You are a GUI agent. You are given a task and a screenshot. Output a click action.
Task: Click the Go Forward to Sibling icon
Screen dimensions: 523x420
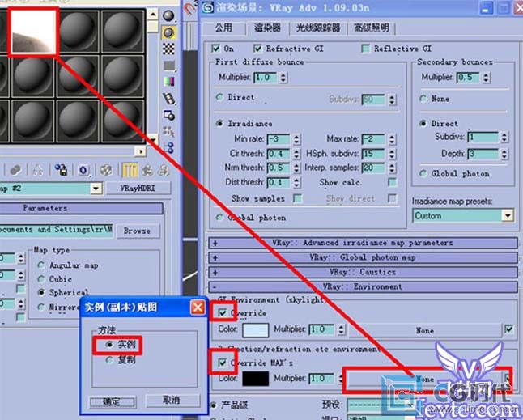164,170
